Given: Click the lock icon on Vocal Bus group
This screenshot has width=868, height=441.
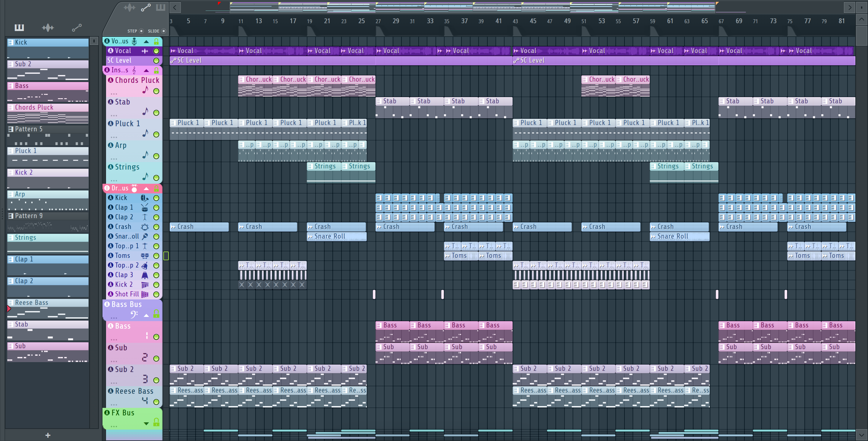Looking at the screenshot, I should point(156,41).
